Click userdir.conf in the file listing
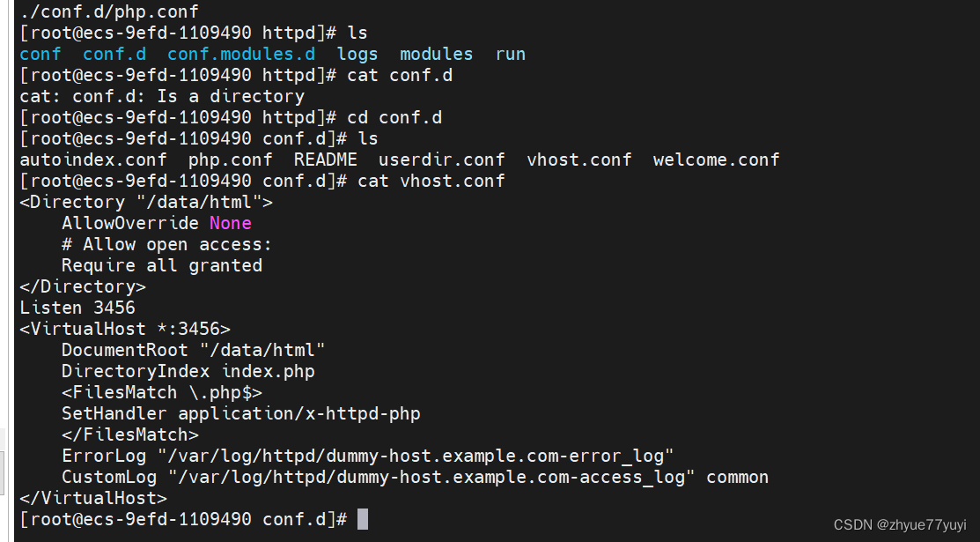 click(441, 160)
